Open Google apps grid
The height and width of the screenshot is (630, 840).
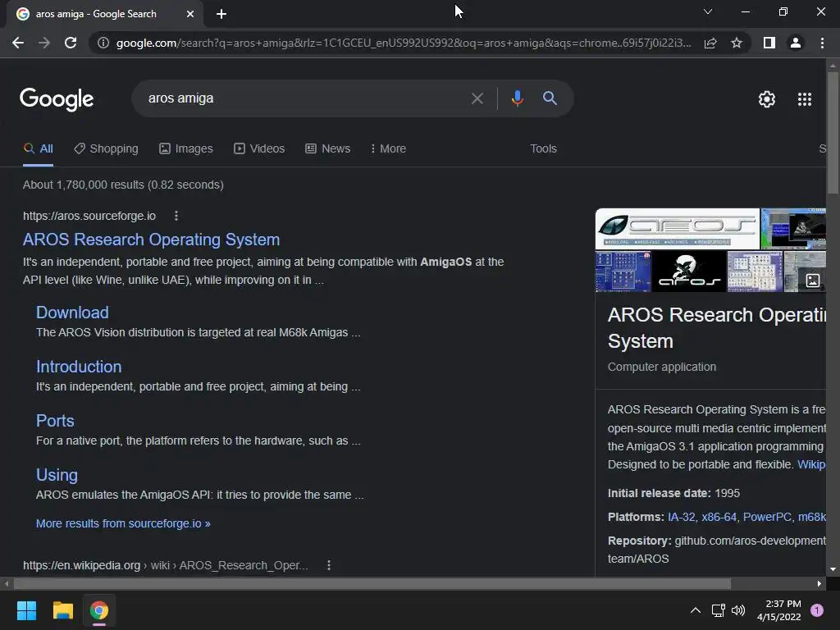click(x=805, y=99)
